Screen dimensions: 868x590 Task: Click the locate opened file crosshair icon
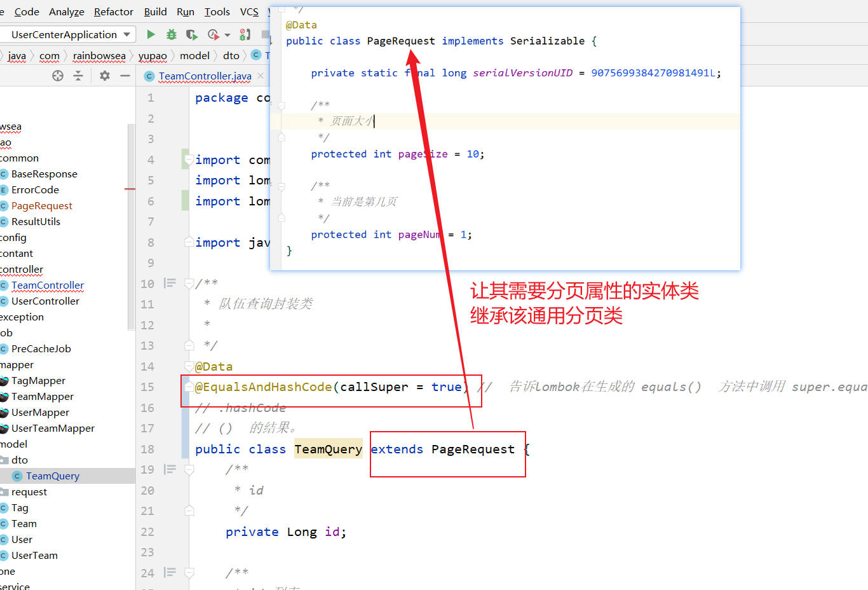pyautogui.click(x=58, y=76)
